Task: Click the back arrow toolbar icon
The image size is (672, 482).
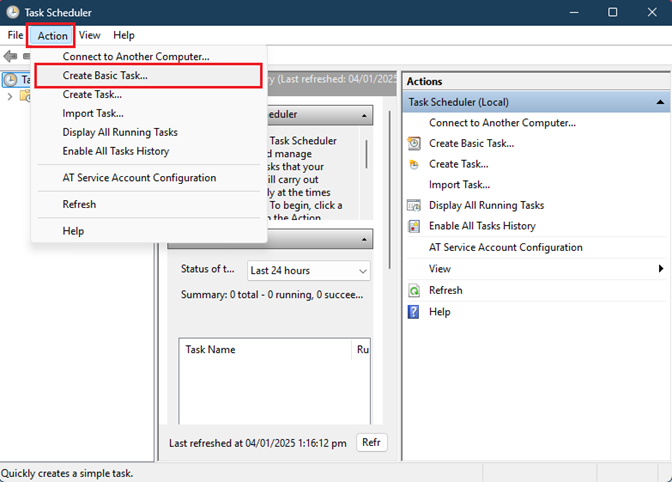Action: tap(10, 56)
